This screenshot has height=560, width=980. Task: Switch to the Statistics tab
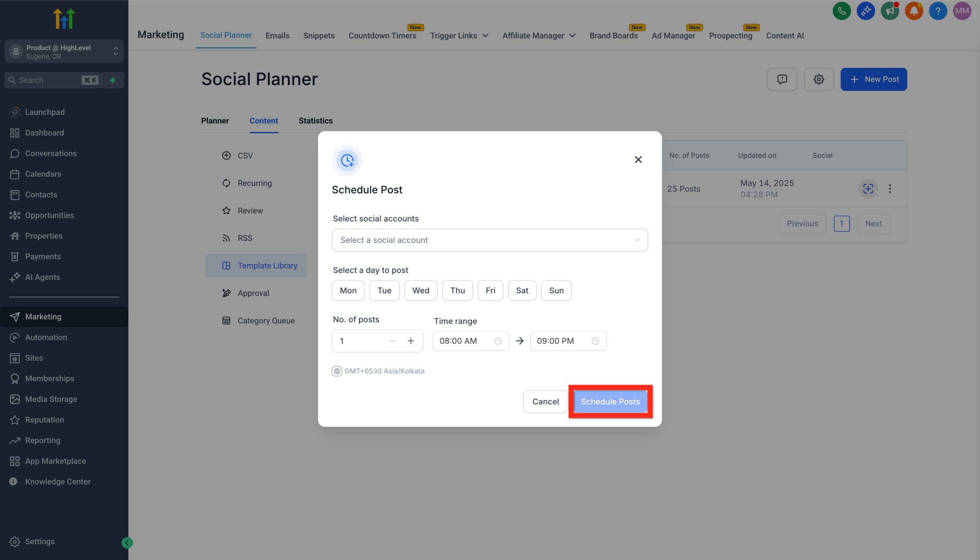pos(315,121)
